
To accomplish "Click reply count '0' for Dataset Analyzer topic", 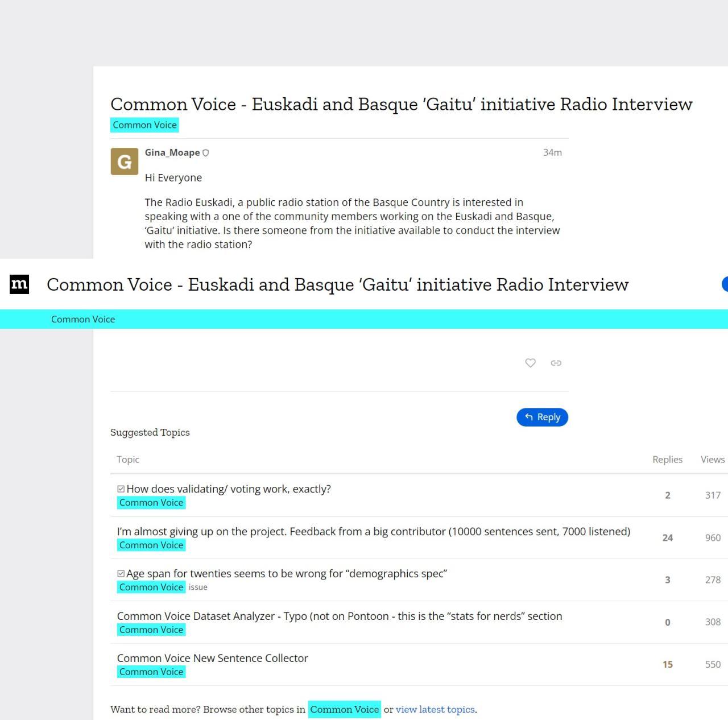I will pyautogui.click(x=668, y=622).
